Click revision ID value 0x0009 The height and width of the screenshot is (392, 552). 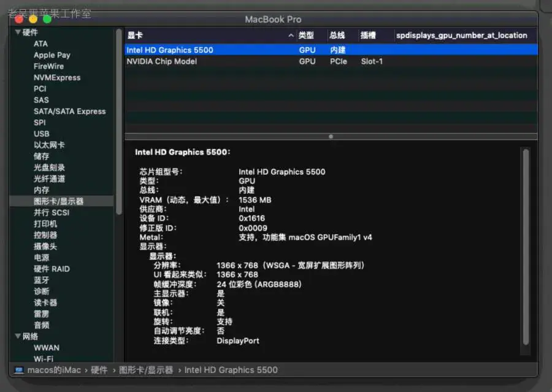click(253, 228)
